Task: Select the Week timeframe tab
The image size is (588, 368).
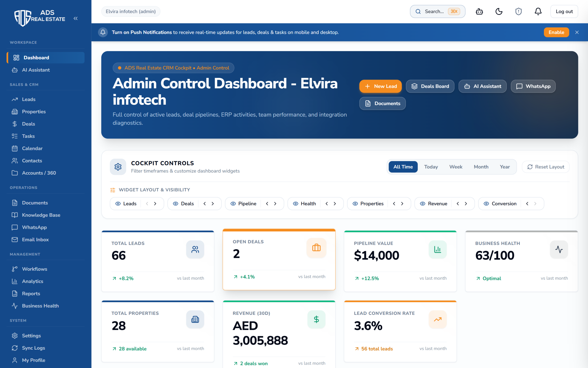Action: (455, 167)
